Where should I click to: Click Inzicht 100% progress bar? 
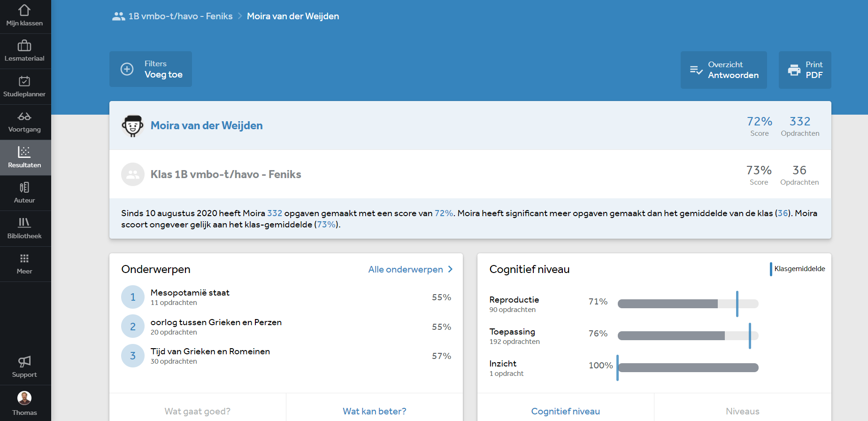pyautogui.click(x=688, y=367)
